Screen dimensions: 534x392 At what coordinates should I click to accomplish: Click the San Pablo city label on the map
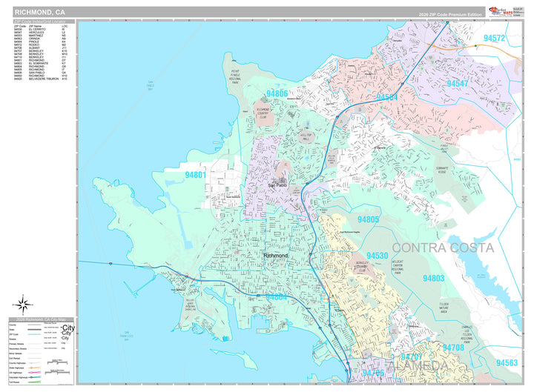coord(277,185)
